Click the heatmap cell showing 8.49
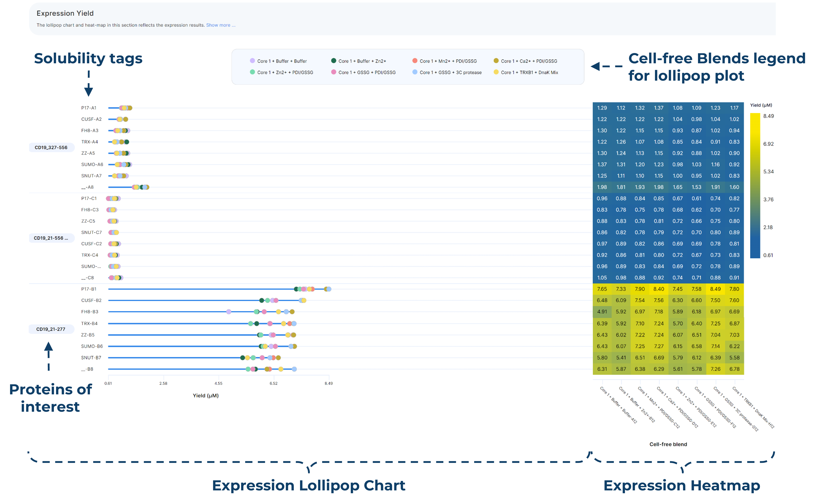Viewport: 819px width, 504px height. pos(715,289)
